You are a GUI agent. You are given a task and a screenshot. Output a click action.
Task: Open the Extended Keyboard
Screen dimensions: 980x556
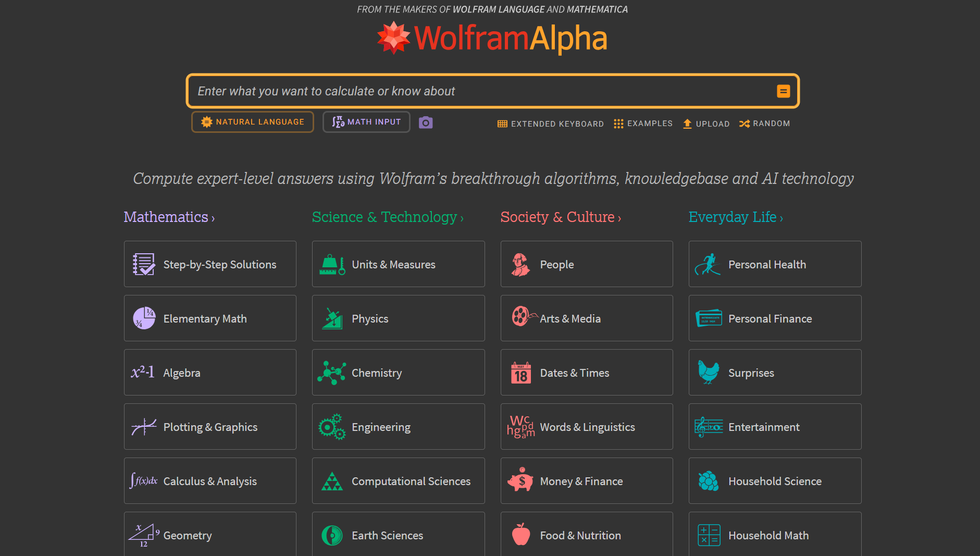(x=551, y=123)
